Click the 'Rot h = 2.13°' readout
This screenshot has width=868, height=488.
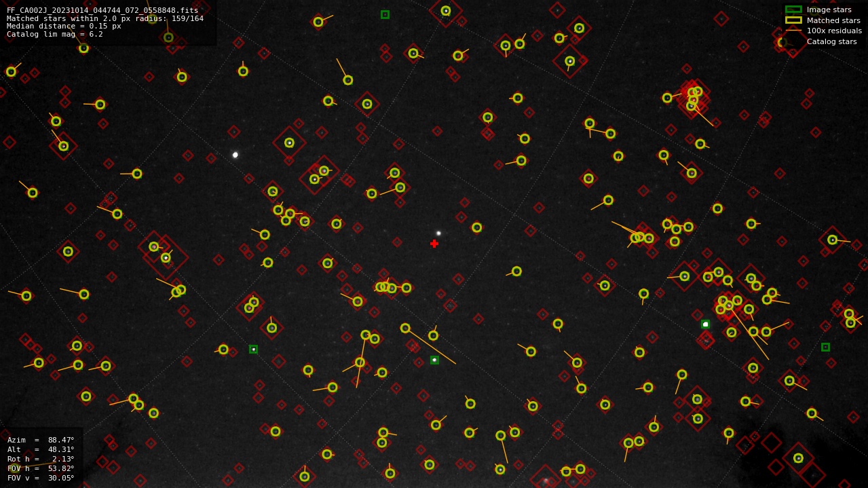[41, 459]
